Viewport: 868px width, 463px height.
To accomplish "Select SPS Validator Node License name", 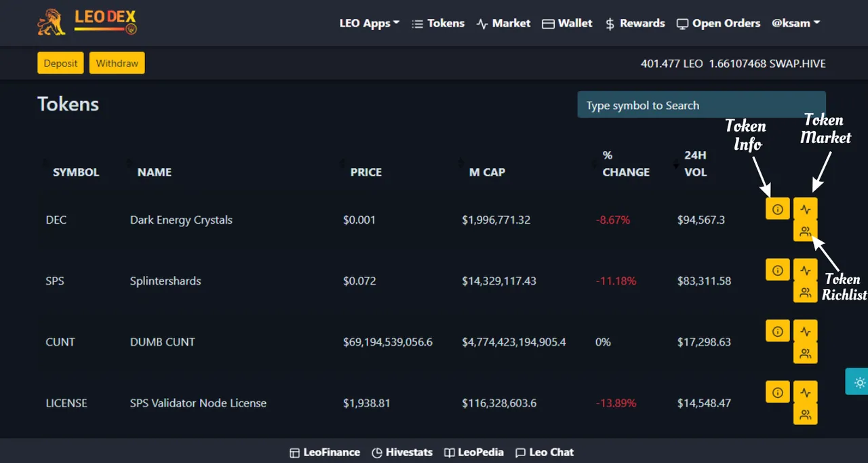I will (198, 403).
